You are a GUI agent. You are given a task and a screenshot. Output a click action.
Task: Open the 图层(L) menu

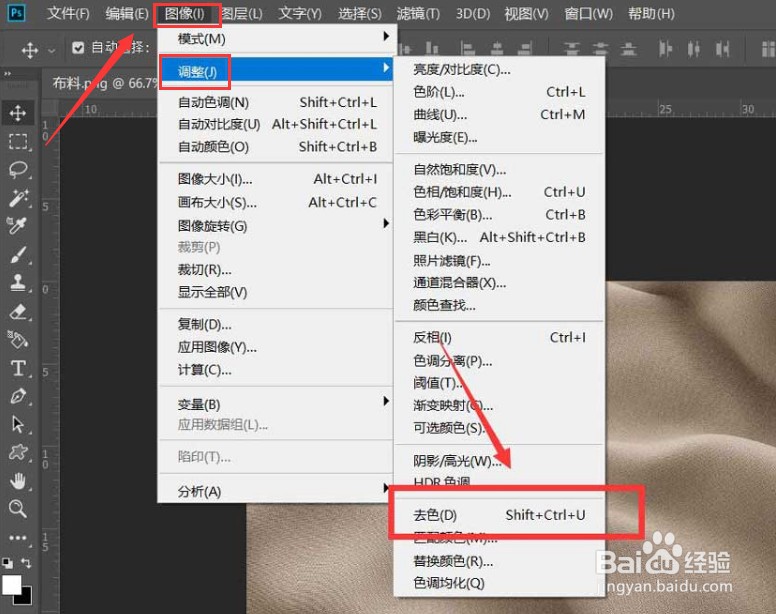click(242, 14)
